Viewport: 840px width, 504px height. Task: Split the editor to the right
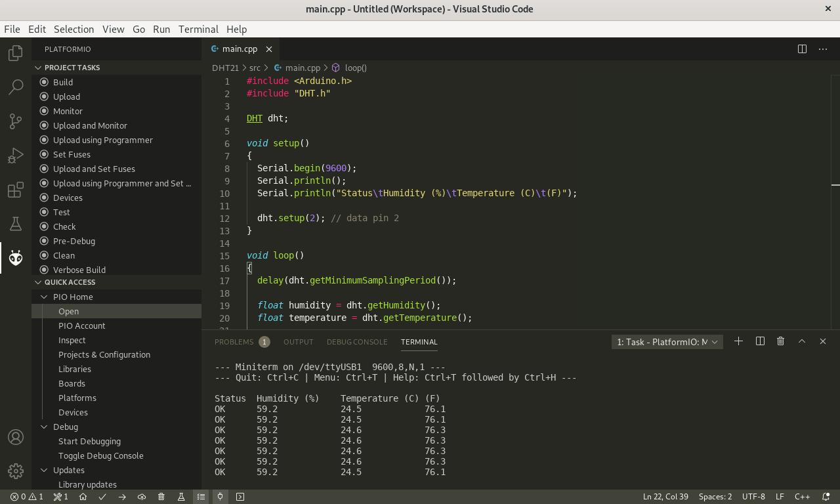pos(802,49)
